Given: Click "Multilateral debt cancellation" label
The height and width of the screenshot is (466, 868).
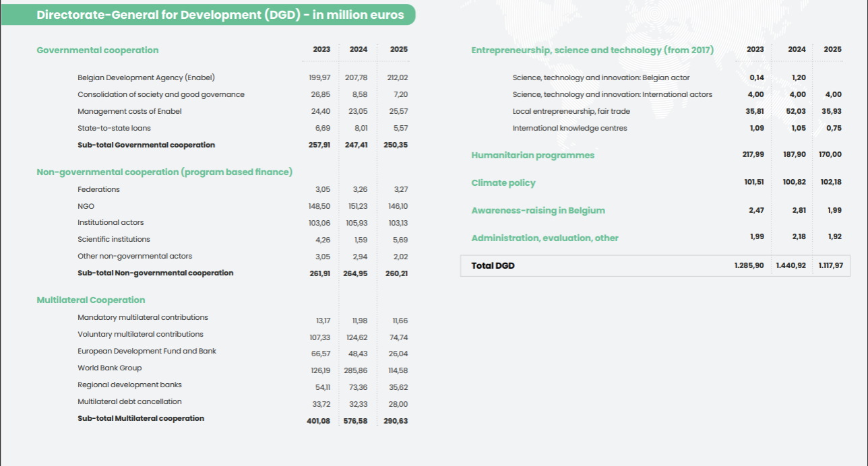Looking at the screenshot, I should point(129,401).
